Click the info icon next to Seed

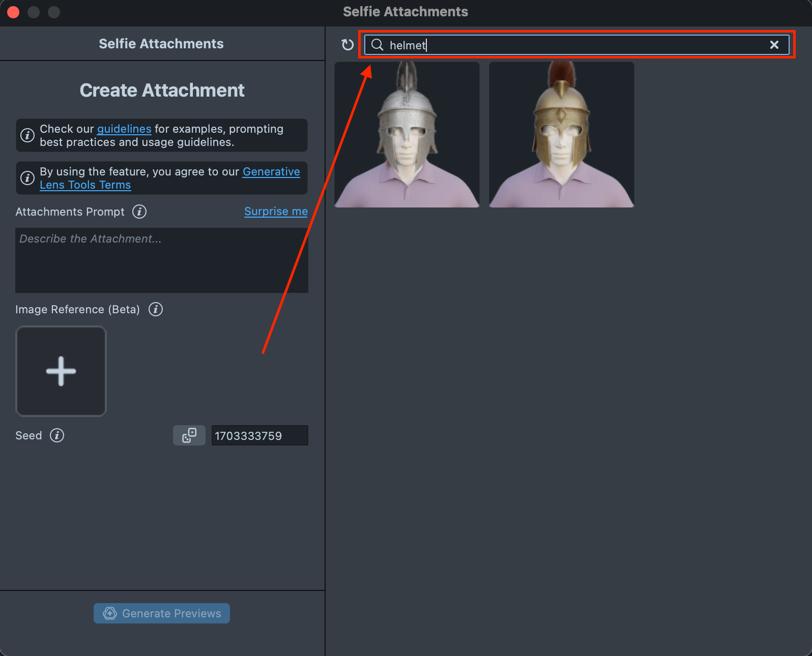[x=57, y=435]
